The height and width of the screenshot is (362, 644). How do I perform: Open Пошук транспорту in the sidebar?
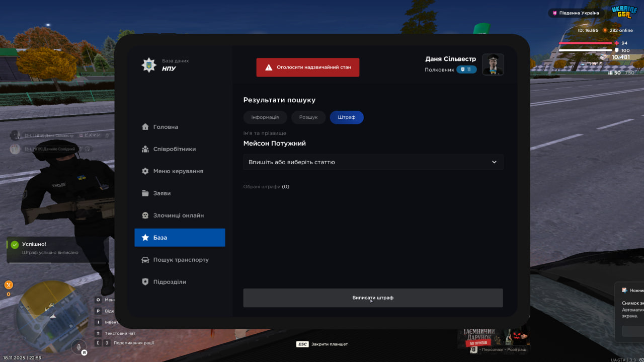tap(180, 260)
